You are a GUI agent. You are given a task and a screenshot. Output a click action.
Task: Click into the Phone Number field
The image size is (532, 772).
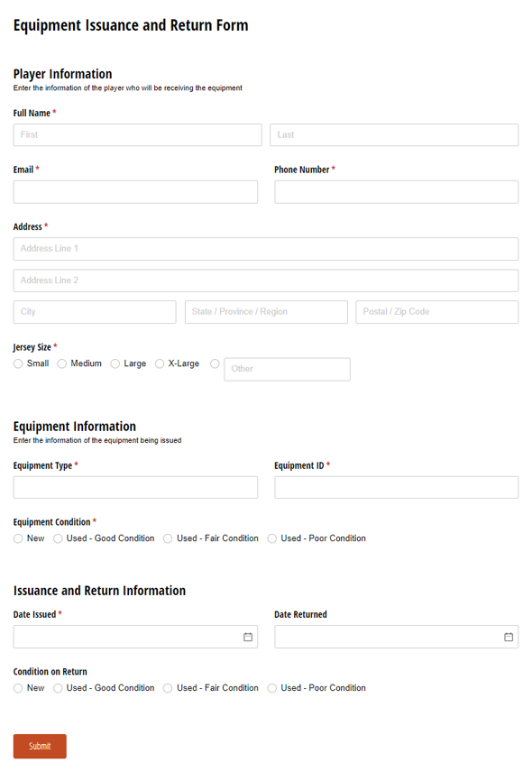pyautogui.click(x=396, y=191)
